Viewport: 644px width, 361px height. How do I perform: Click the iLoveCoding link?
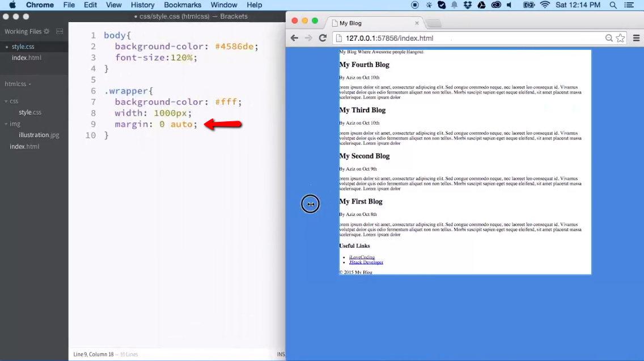click(x=362, y=257)
